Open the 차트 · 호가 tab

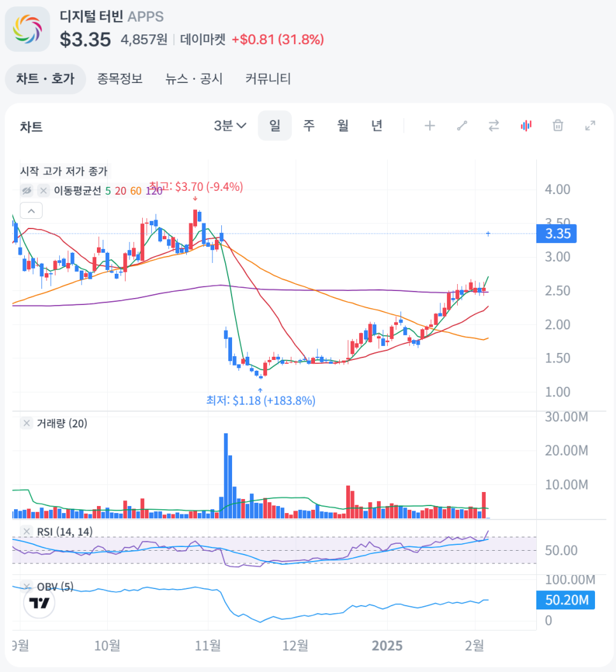click(x=45, y=79)
